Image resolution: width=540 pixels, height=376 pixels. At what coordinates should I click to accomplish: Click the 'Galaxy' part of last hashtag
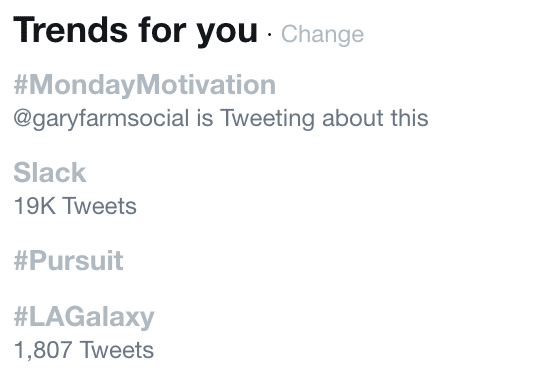click(109, 317)
